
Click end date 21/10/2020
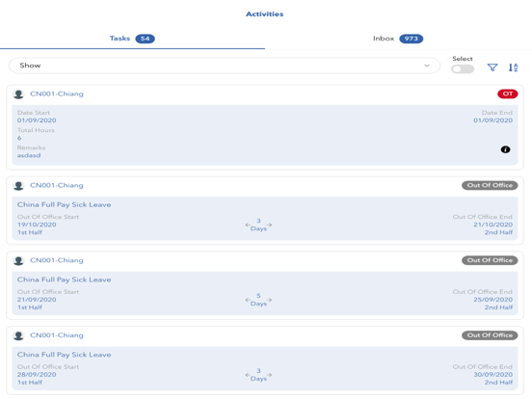(x=493, y=225)
